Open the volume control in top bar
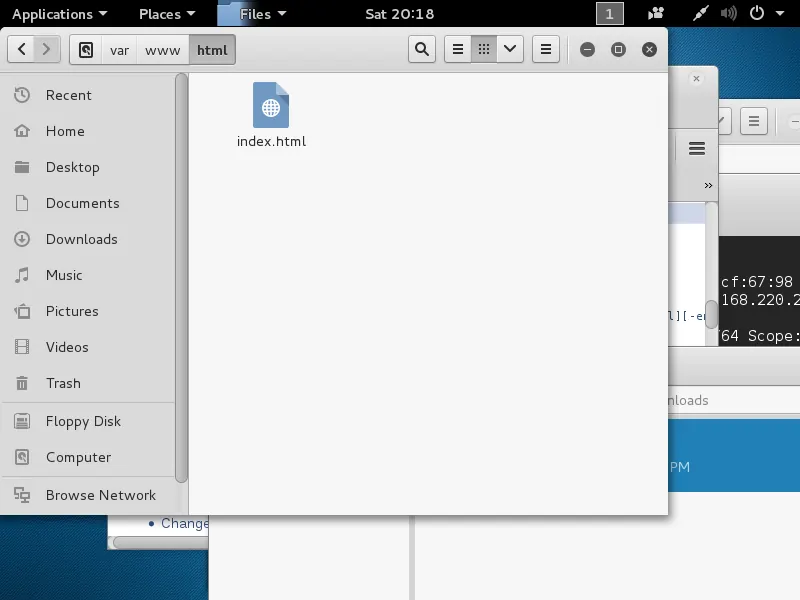The image size is (800, 600). tap(729, 13)
